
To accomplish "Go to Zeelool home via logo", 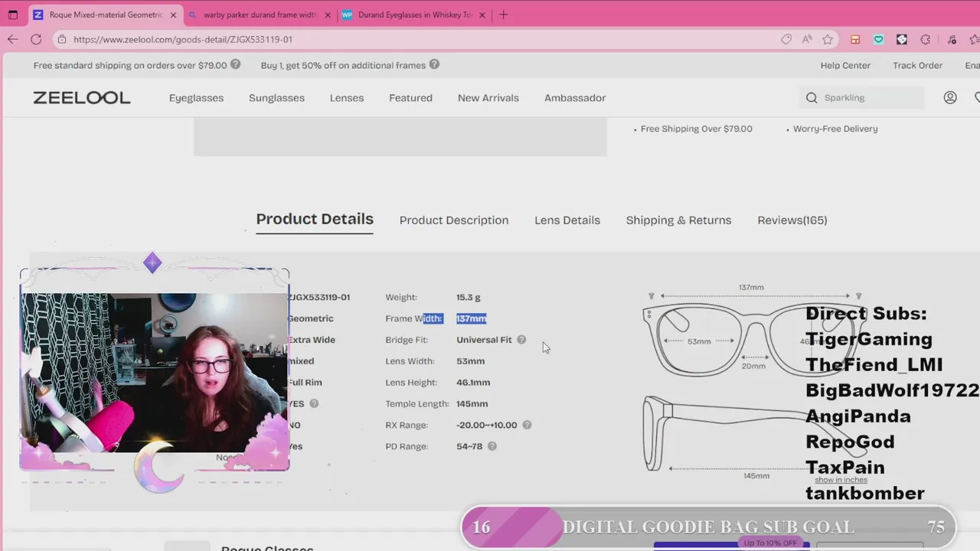I will click(x=82, y=98).
